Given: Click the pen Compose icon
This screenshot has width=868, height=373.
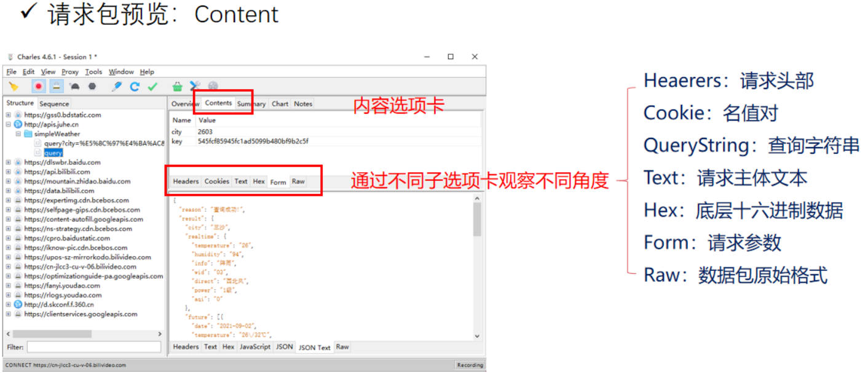Looking at the screenshot, I should click(x=117, y=87).
